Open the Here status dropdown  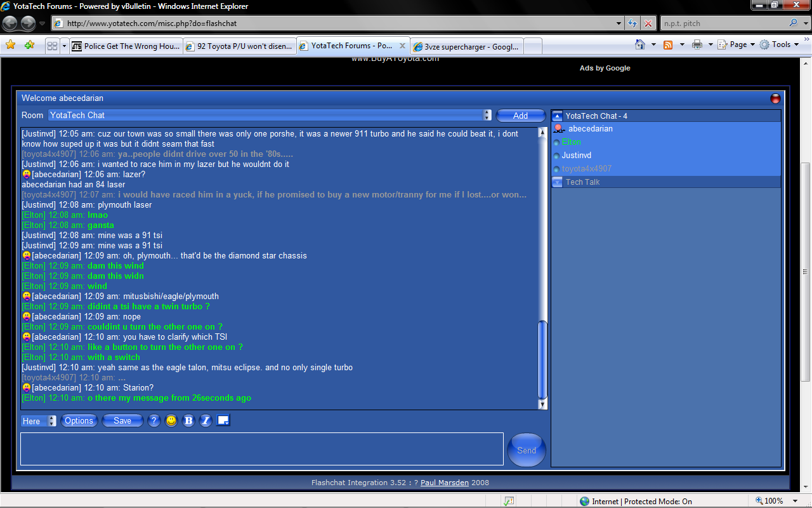(39, 421)
